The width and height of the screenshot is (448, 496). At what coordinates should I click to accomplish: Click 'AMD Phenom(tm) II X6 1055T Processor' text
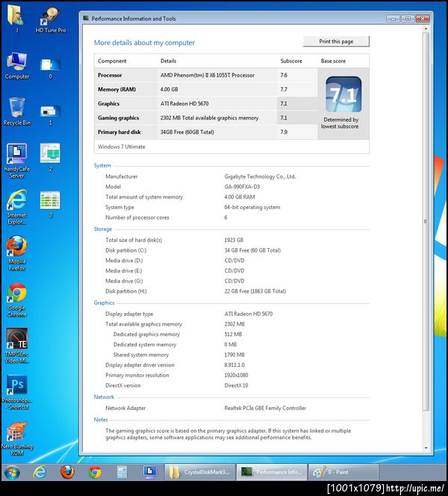coord(208,75)
